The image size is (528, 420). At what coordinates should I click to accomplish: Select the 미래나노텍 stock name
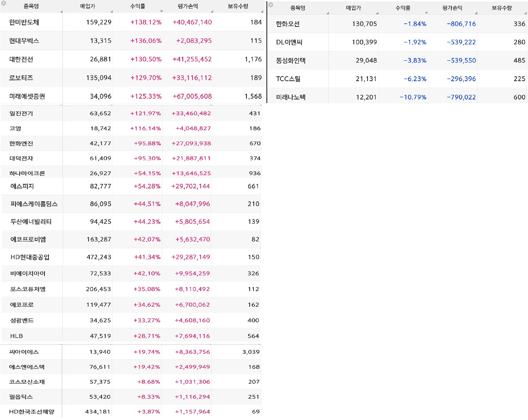(x=291, y=97)
